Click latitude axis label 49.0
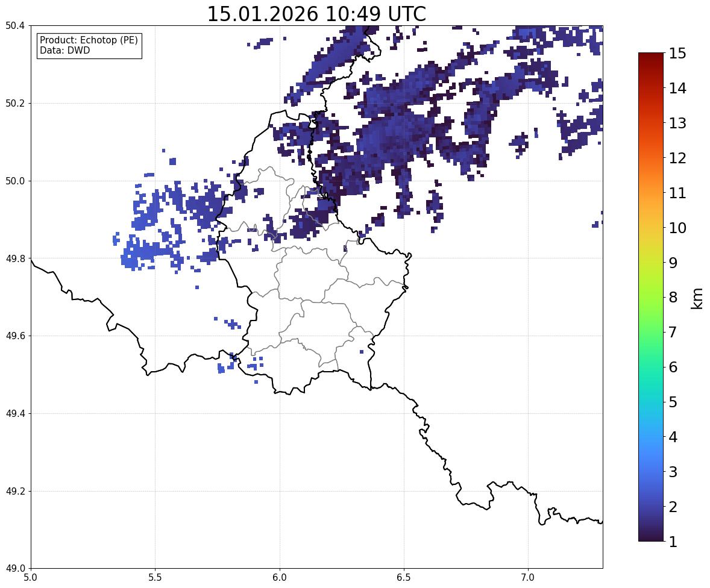 coord(15,569)
